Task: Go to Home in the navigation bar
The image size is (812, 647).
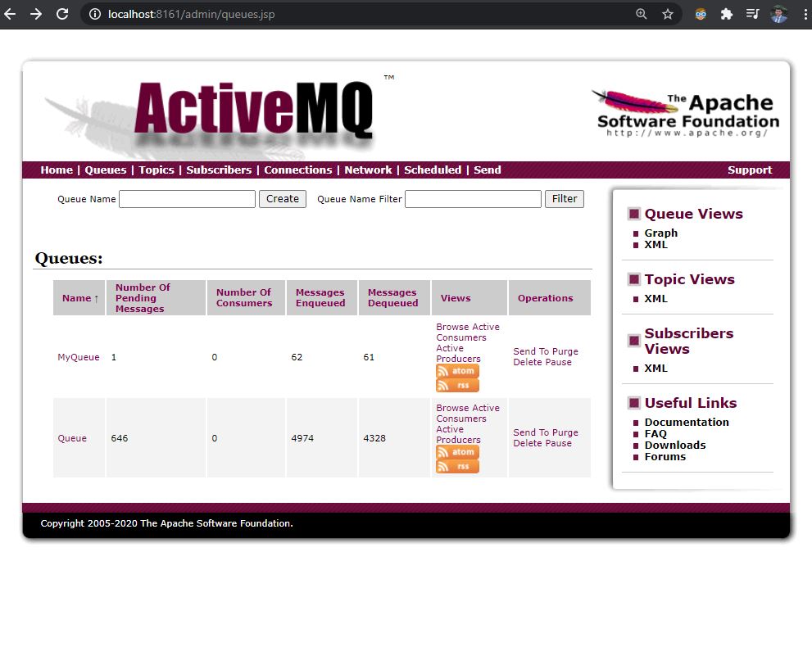Action: [x=57, y=170]
